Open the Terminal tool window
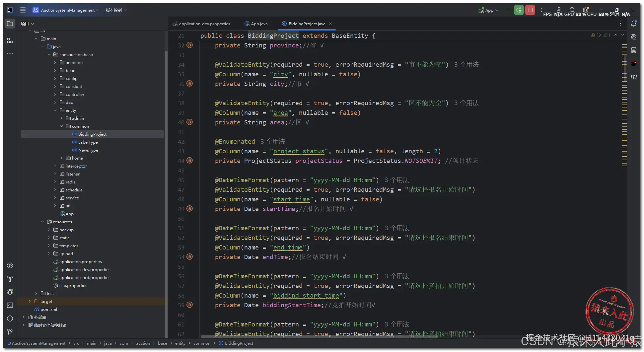Image resolution: width=644 pixels, height=352 pixels. (x=10, y=305)
